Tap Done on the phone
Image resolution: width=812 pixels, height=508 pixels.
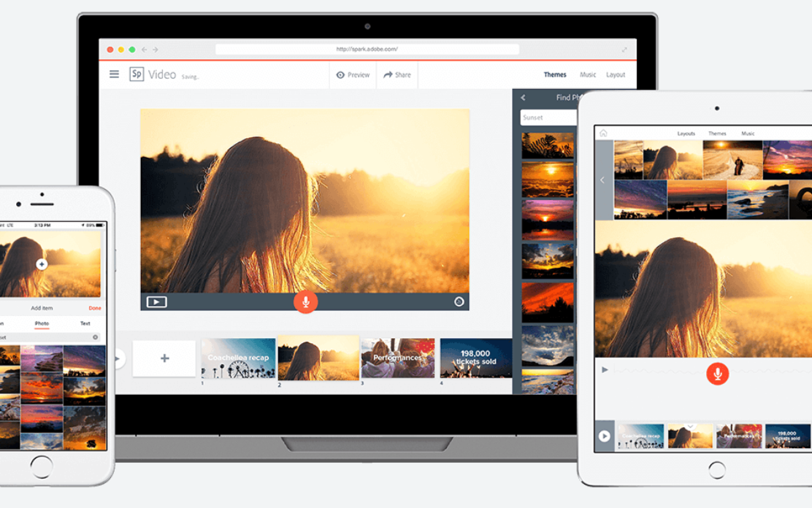point(95,308)
